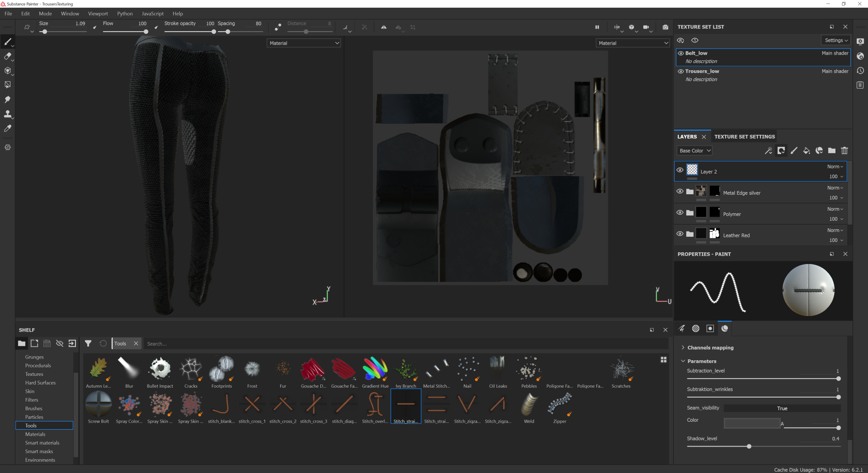The image size is (868, 473).
Task: Select the Material Picker eyedropper tool
Action: point(7,128)
